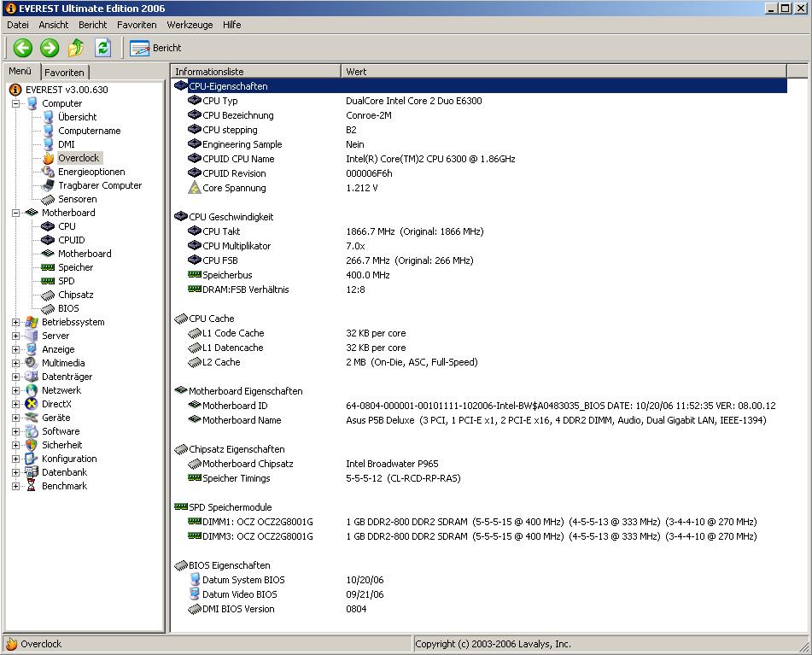
Task: Open the Favoriten menu
Action: pos(137,25)
